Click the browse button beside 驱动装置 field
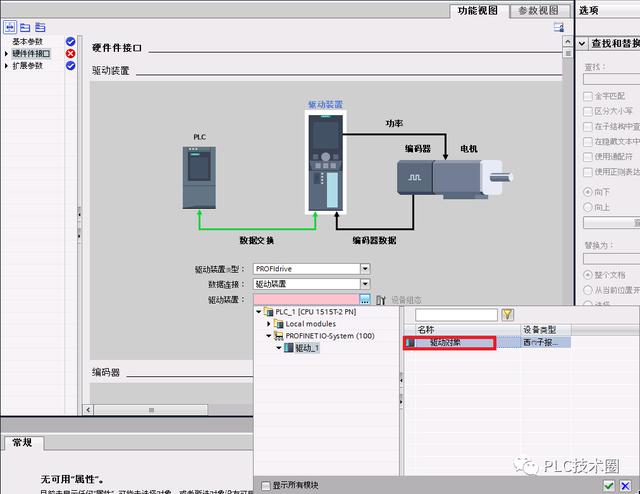This screenshot has width=640, height=494. tap(365, 299)
